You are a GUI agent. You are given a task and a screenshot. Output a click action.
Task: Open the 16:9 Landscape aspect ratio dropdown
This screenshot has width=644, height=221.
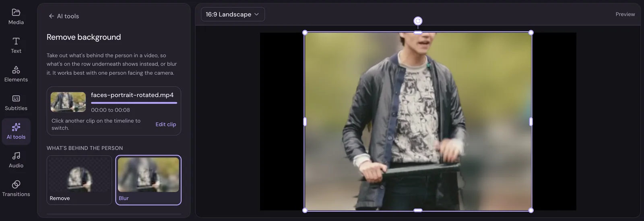click(x=233, y=14)
